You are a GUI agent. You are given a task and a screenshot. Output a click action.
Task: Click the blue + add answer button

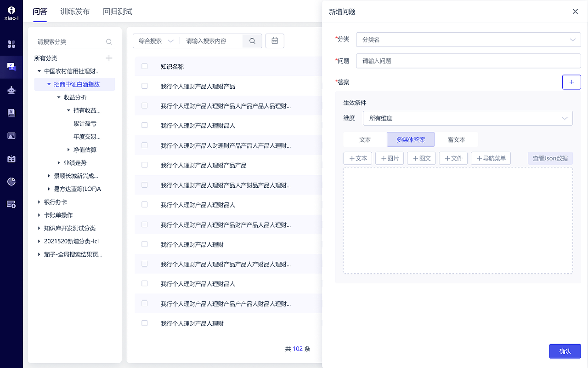pos(571,82)
